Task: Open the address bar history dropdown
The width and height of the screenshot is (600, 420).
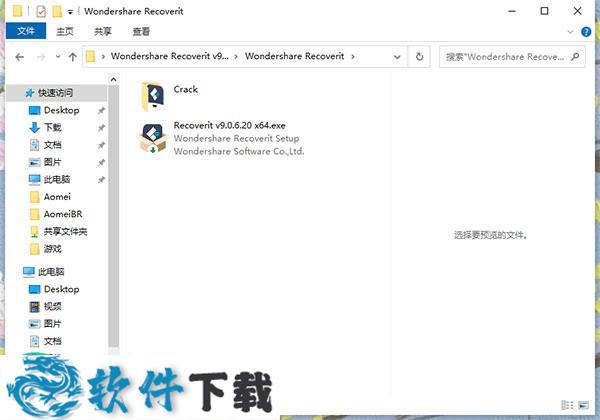Action: click(397, 57)
